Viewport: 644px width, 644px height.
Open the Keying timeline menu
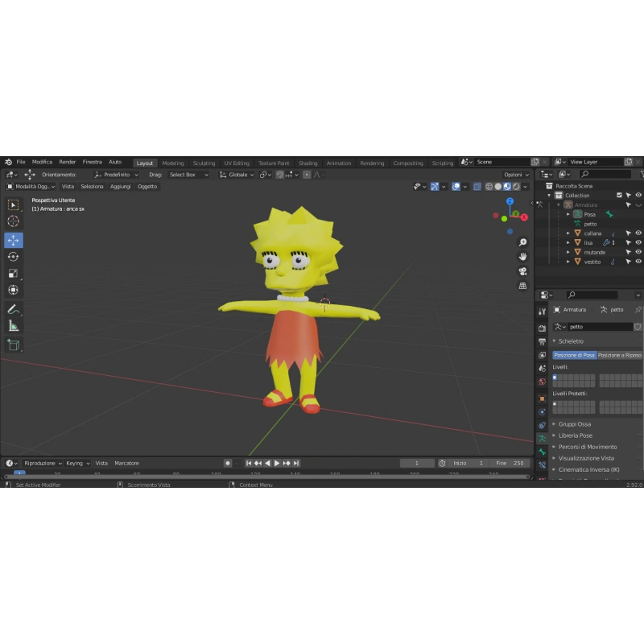point(77,464)
